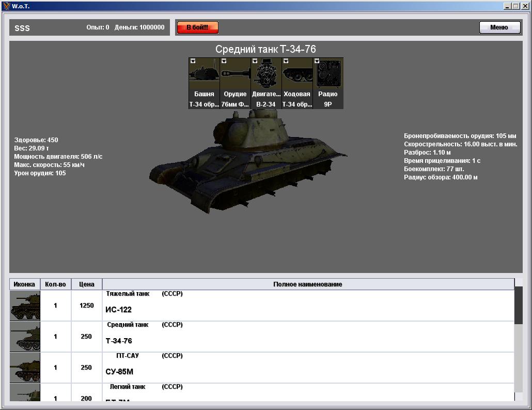Close the W.o.T. window
This screenshot has width=532, height=410.
[x=525, y=6]
